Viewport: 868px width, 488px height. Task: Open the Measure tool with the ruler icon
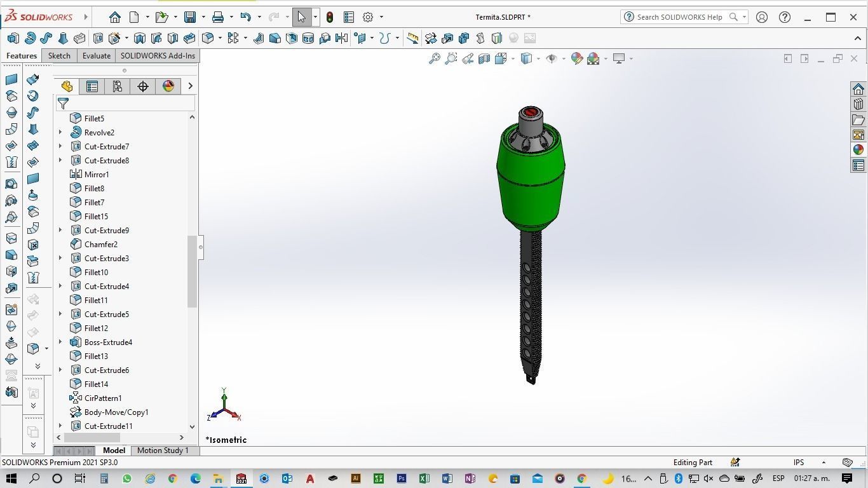pos(413,38)
